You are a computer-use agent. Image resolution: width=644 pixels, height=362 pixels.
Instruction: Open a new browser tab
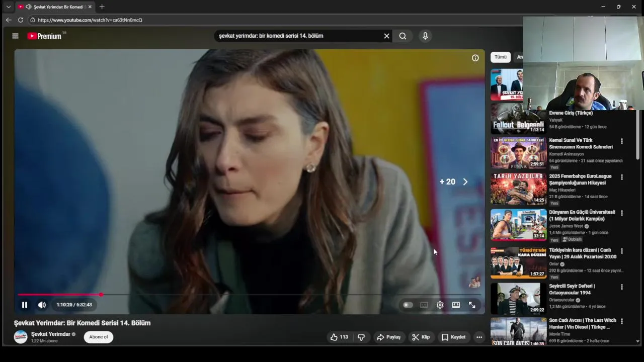point(102,7)
